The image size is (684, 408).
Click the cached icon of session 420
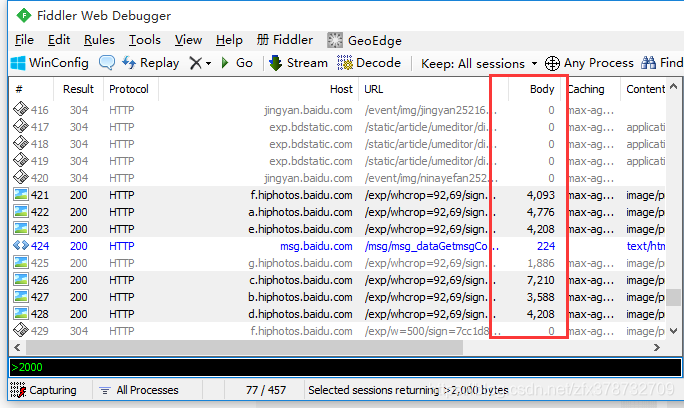21,177
